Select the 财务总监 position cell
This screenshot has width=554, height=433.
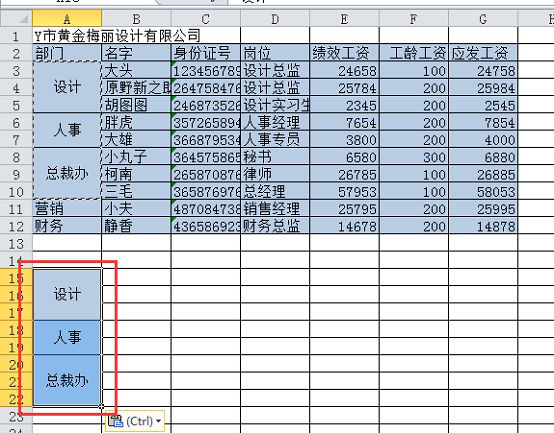275,226
